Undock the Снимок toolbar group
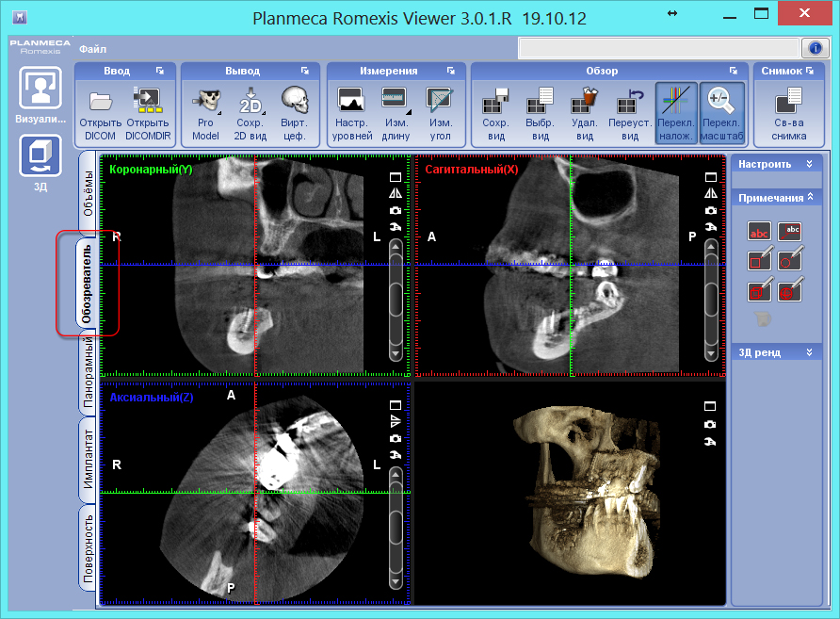840x619 pixels. pyautogui.click(x=810, y=71)
